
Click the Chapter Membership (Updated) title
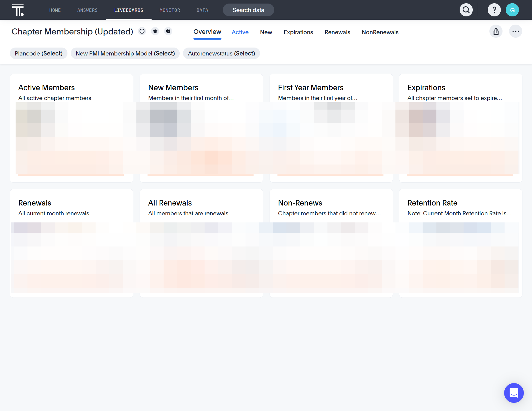pos(72,31)
